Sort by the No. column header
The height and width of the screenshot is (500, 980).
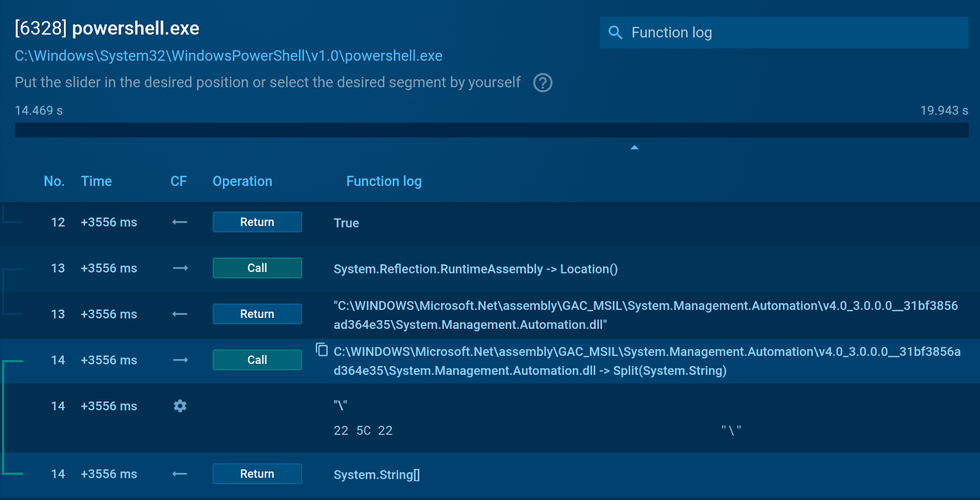pos(54,181)
